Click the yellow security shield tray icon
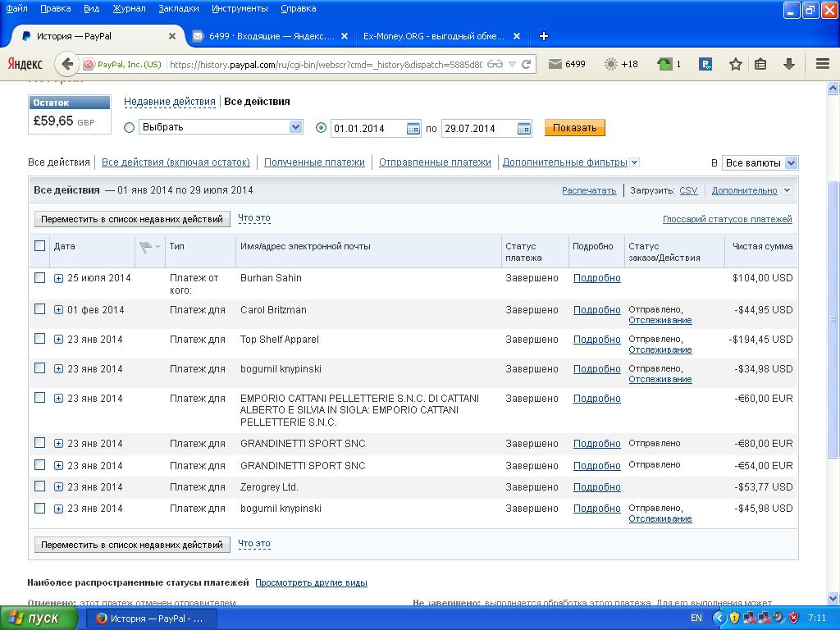This screenshot has height=630, width=840. (x=734, y=619)
